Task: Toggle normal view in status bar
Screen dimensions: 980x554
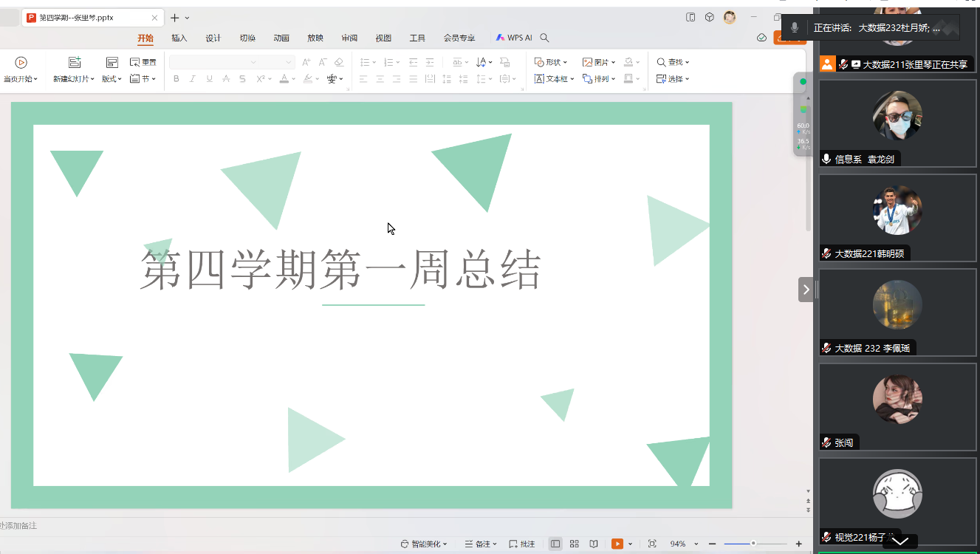Action: 555,544
